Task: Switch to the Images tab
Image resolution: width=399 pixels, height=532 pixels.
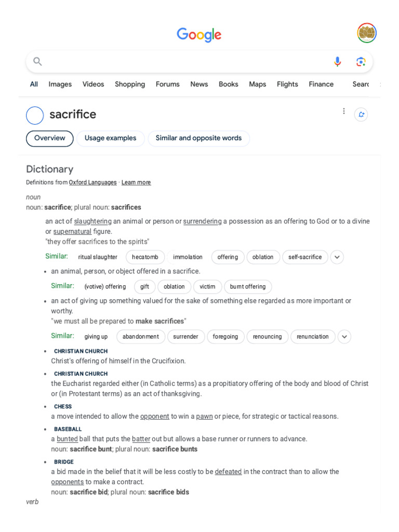Action: pos(60,84)
